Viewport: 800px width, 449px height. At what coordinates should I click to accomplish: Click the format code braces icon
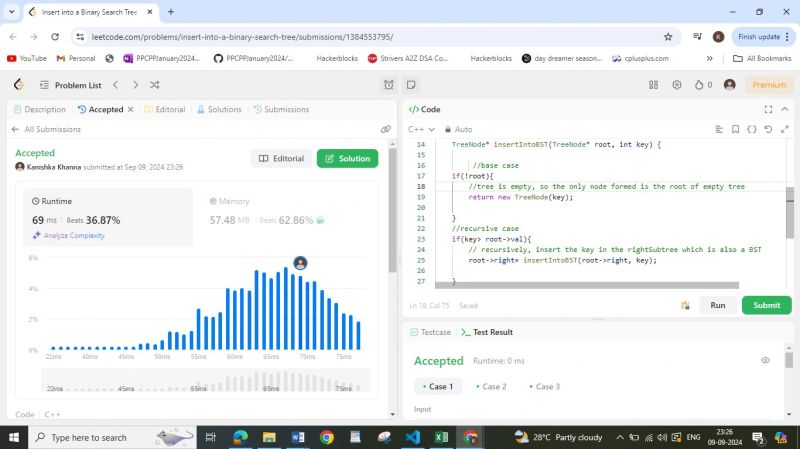point(751,129)
